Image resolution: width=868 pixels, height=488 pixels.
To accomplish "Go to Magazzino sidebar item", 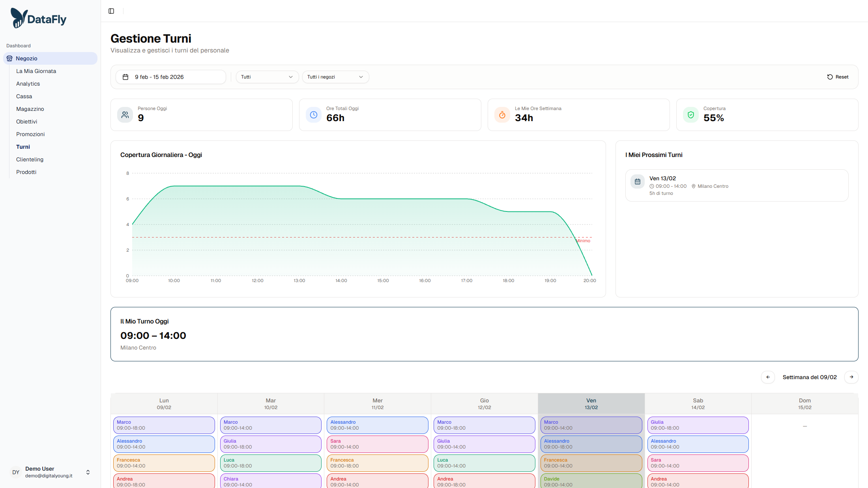I will pos(30,109).
